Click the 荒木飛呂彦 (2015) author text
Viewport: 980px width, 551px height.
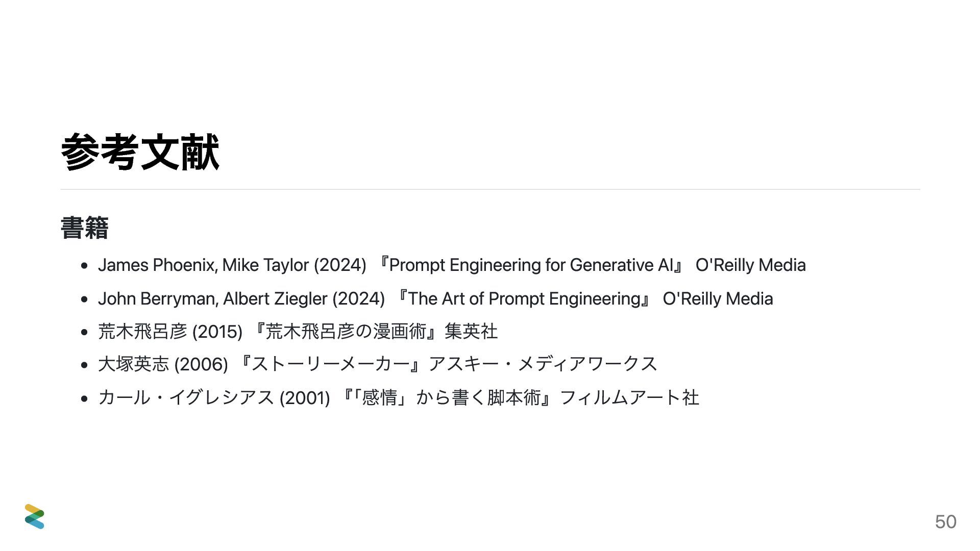pyautogui.click(x=170, y=332)
